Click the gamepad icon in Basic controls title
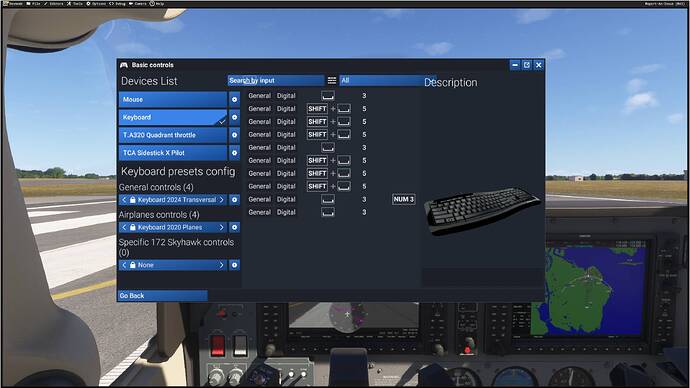The image size is (690, 388). (124, 65)
